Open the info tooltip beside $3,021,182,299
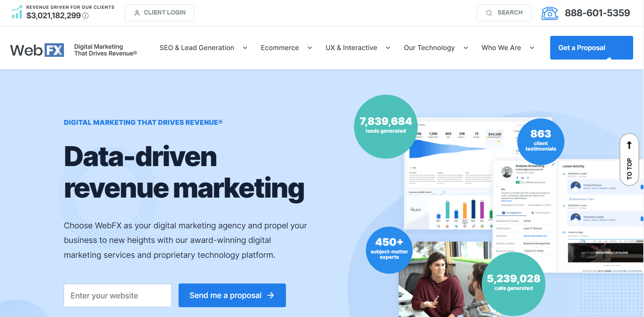The width and height of the screenshot is (644, 317). coord(85,15)
